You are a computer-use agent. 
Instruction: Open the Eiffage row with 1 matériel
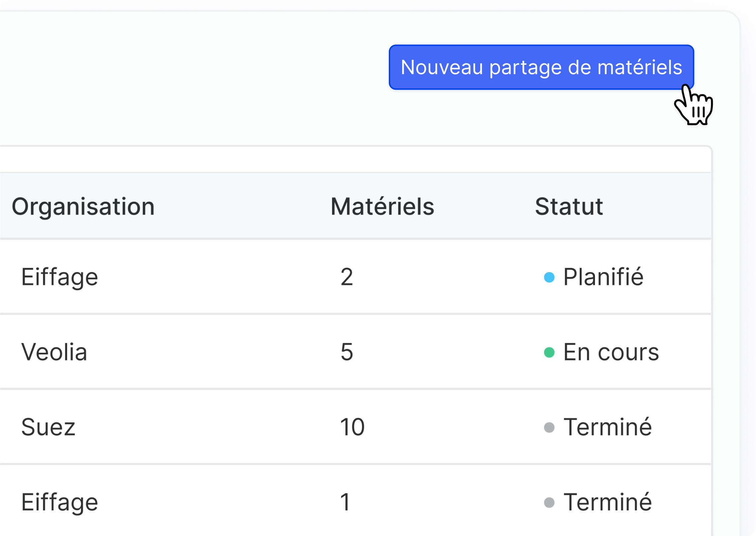click(x=355, y=501)
